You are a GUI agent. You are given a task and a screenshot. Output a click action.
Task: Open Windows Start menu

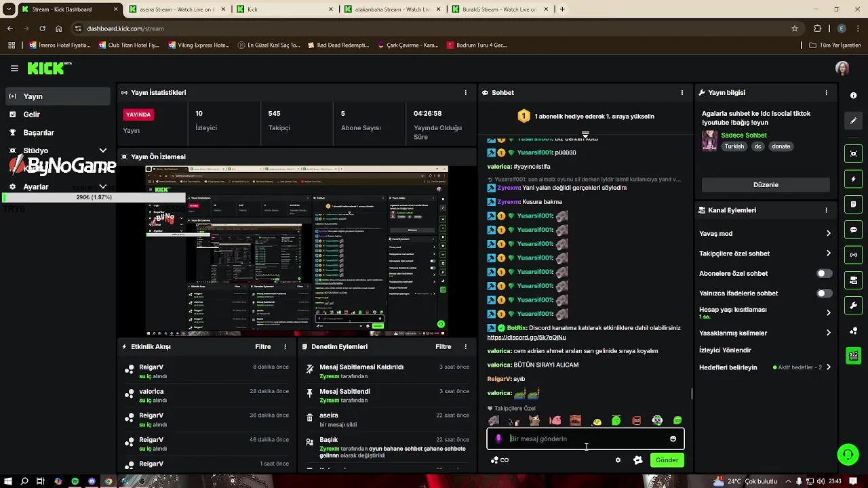tap(8, 481)
